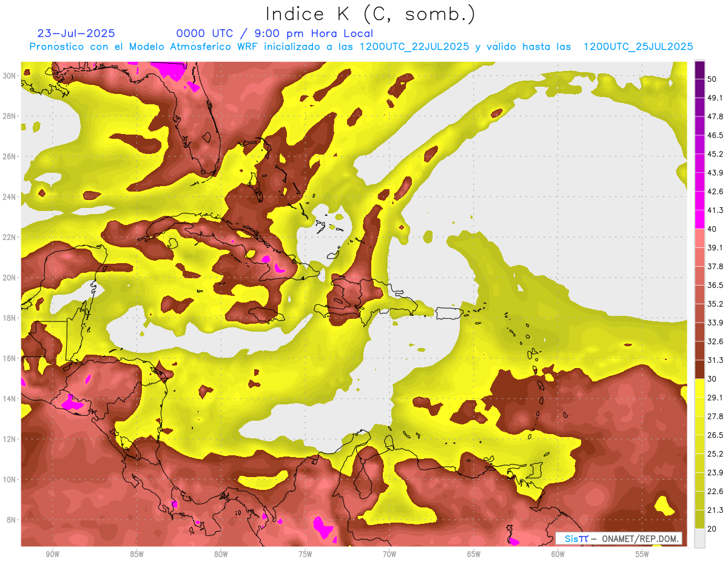Click the colorbar value '27.8'
728x562 pixels.
(x=715, y=416)
